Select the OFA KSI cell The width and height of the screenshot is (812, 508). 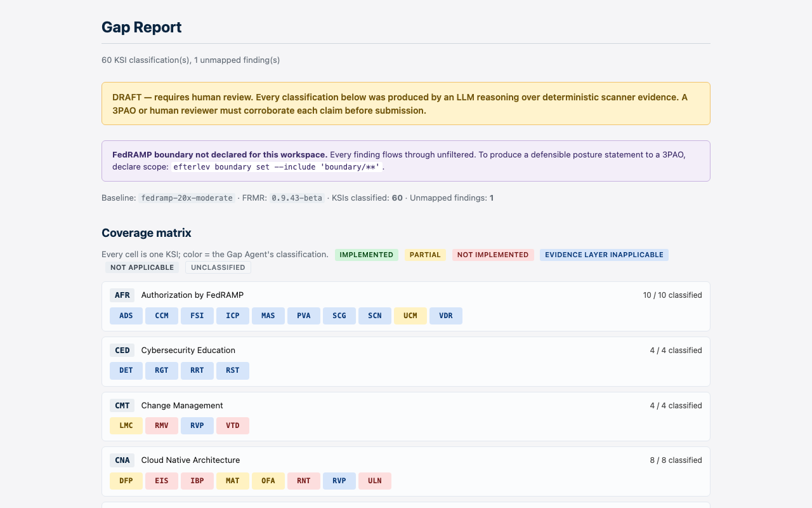pyautogui.click(x=268, y=481)
